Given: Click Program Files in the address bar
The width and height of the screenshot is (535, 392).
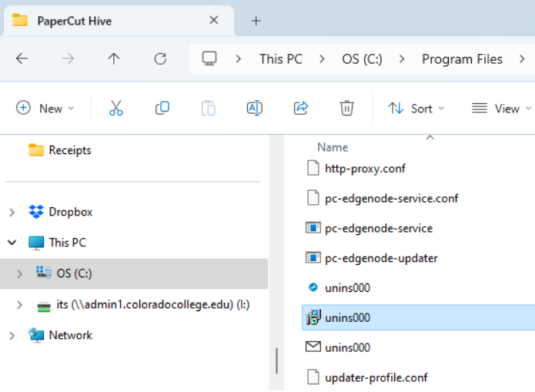Looking at the screenshot, I should tap(462, 59).
